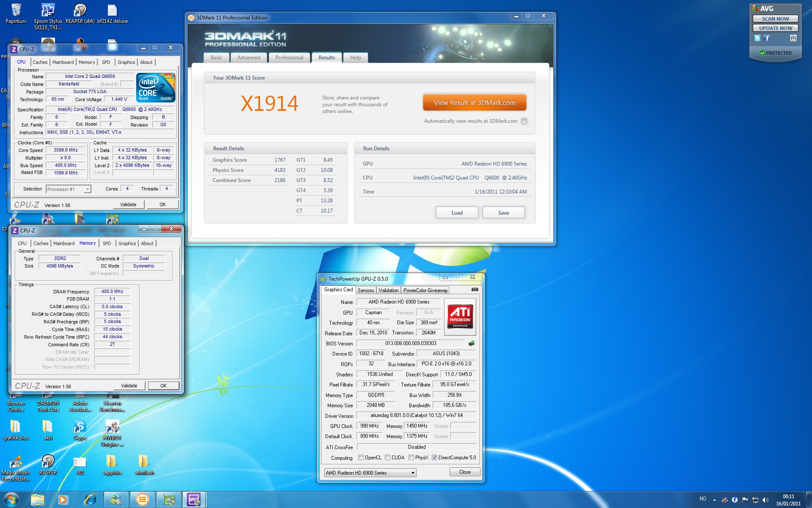
Task: Click the BIOS Version field 013.008.000.009.039303
Action: (411, 343)
